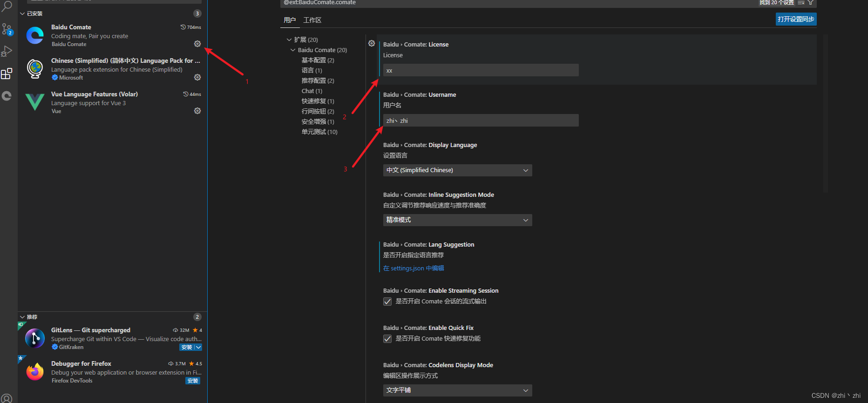Screen dimensions: 868x403
Task: Collapse the 推荐 recommended section
Action: coord(22,317)
